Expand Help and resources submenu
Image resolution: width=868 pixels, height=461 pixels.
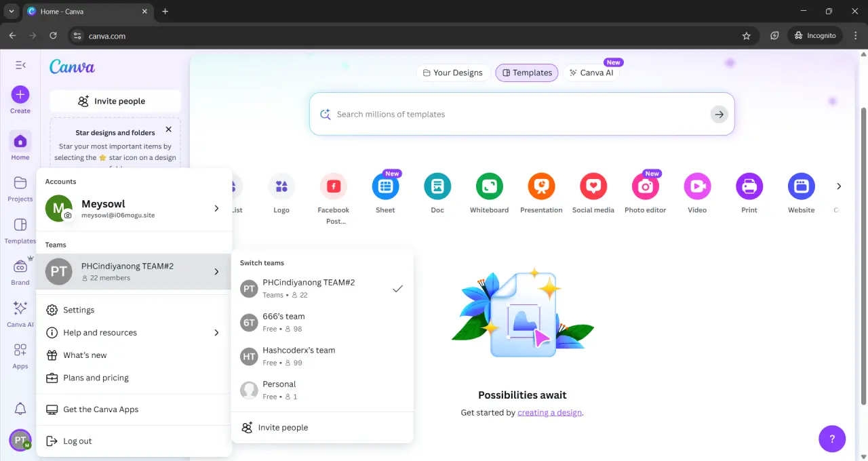pyautogui.click(x=216, y=333)
